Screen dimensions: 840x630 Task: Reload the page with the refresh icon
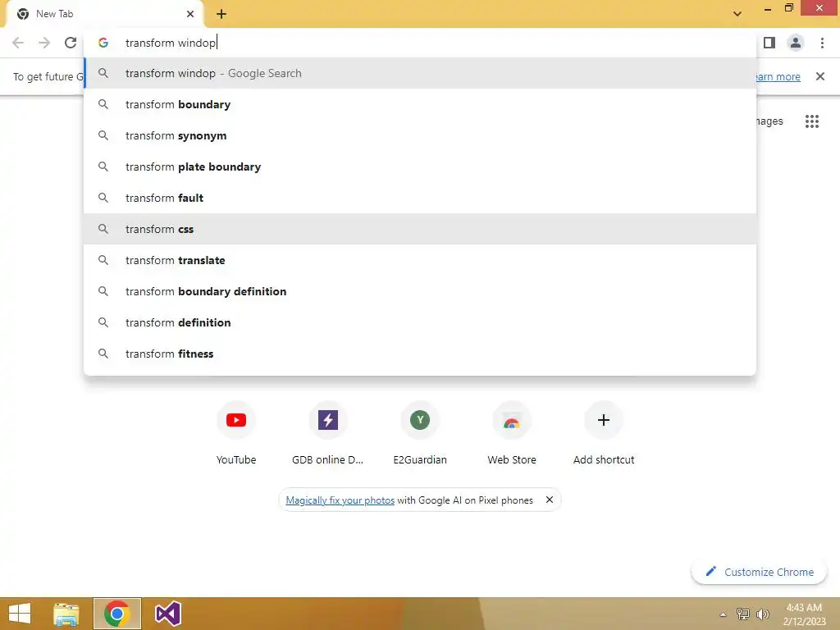pyautogui.click(x=71, y=43)
